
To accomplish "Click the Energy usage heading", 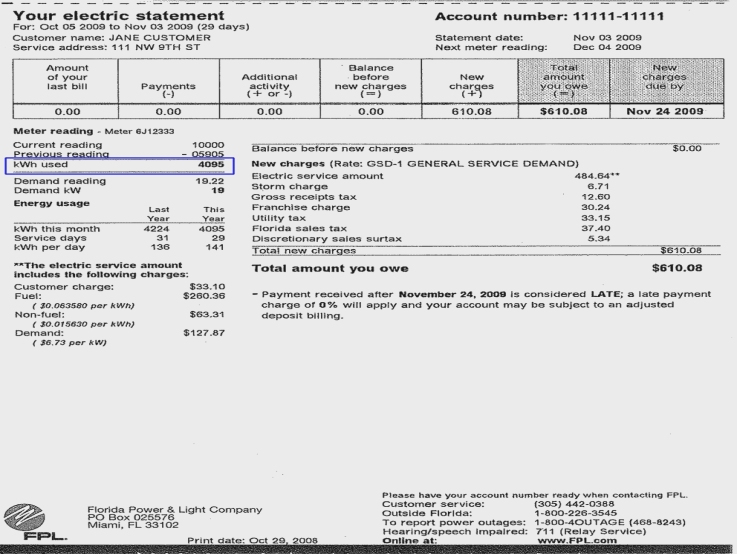I will (x=52, y=203).
